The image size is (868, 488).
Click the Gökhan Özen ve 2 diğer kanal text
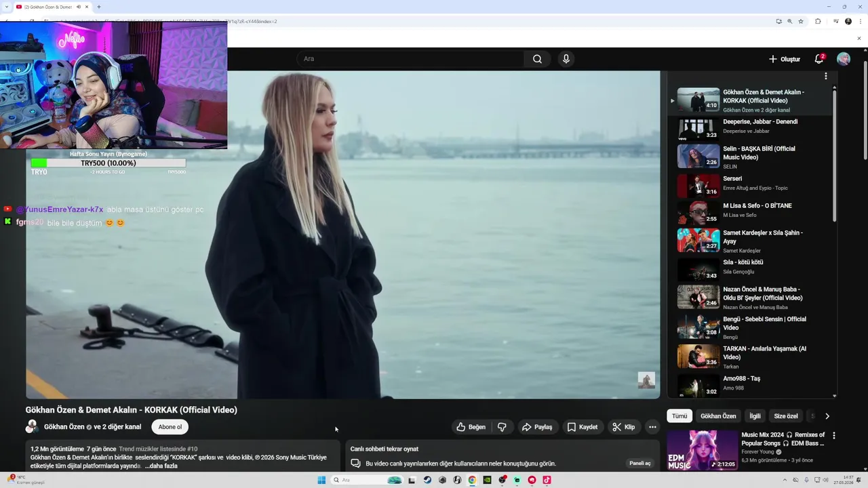pyautogui.click(x=93, y=427)
